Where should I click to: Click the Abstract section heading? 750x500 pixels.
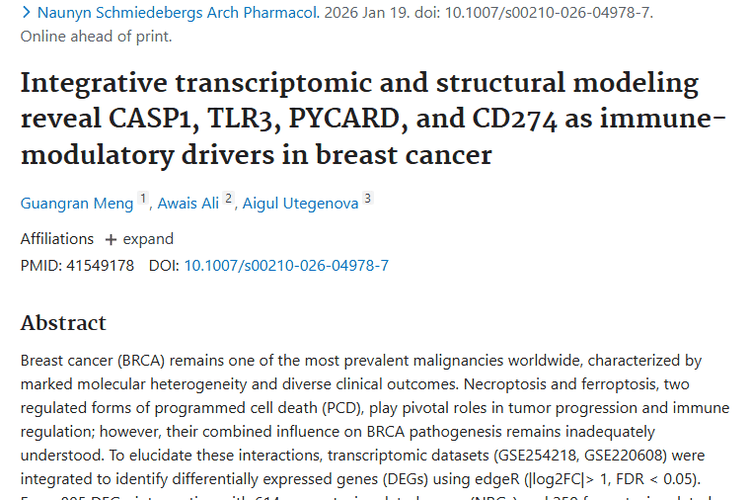63,323
